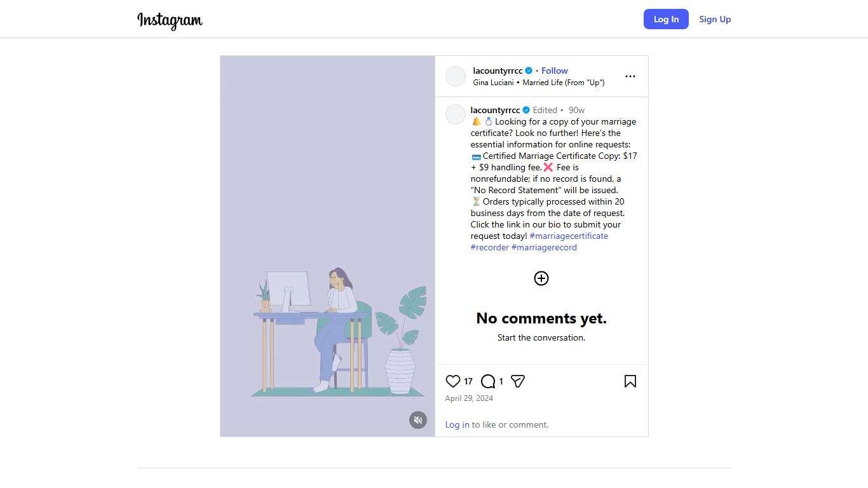Open the comment bubble icon
The image size is (868, 488).
click(x=488, y=381)
